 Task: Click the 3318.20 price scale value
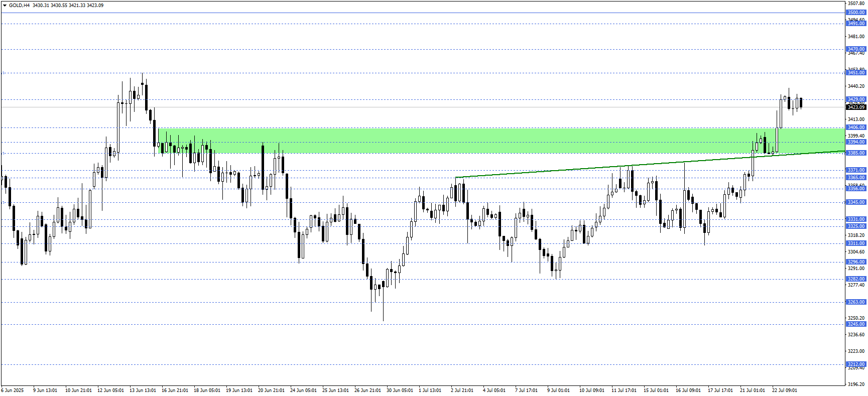856,235
